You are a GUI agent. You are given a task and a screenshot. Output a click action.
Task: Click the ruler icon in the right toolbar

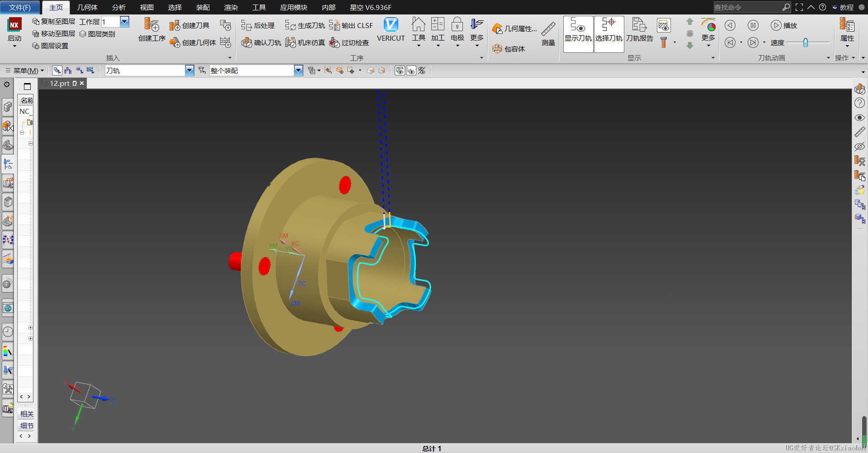859,132
